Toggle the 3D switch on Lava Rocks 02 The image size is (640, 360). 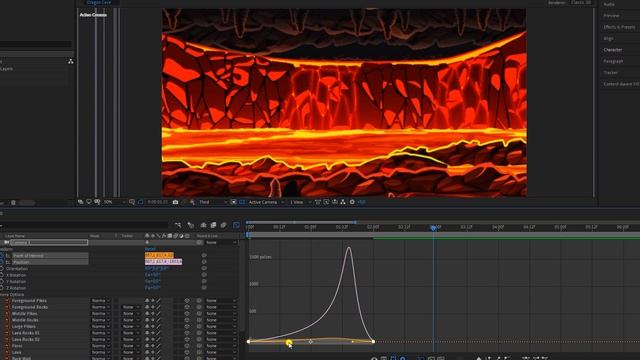pos(187,340)
